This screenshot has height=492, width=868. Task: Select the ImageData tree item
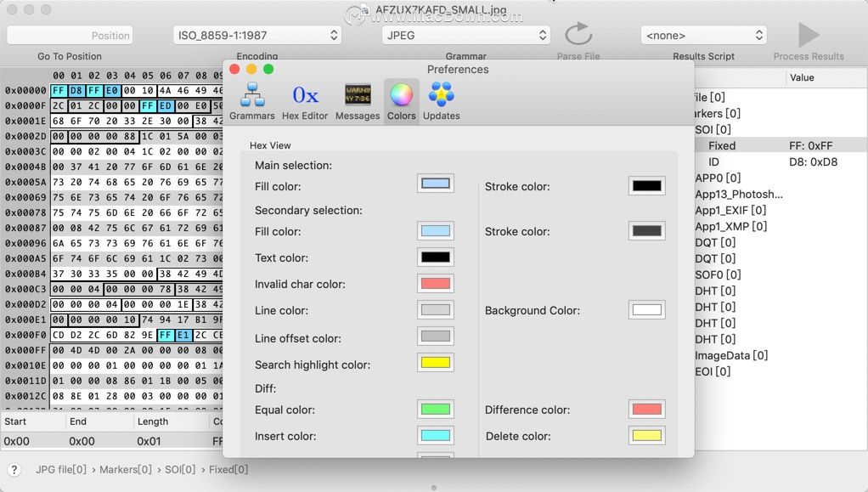click(730, 355)
